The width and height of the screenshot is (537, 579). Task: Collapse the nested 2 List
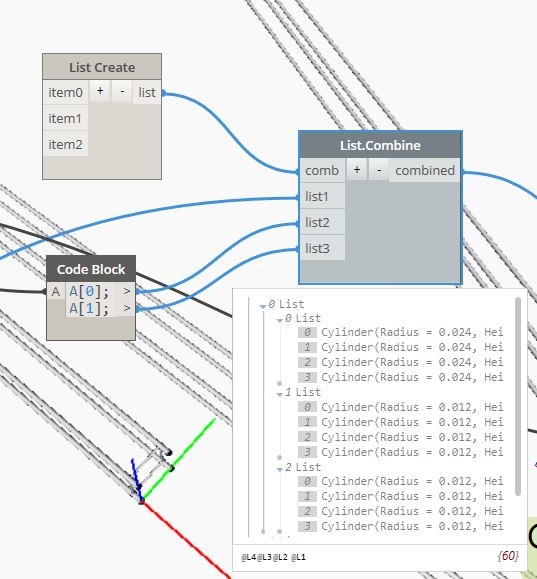tap(280, 469)
